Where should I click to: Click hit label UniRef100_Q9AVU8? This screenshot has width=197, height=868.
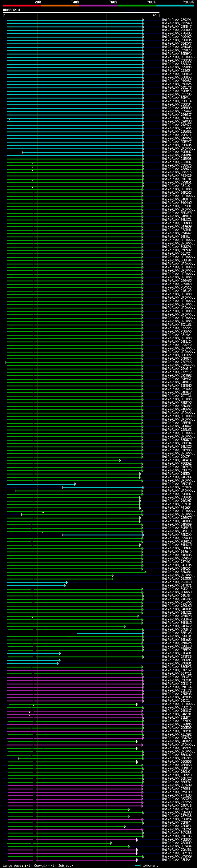[177, 121]
